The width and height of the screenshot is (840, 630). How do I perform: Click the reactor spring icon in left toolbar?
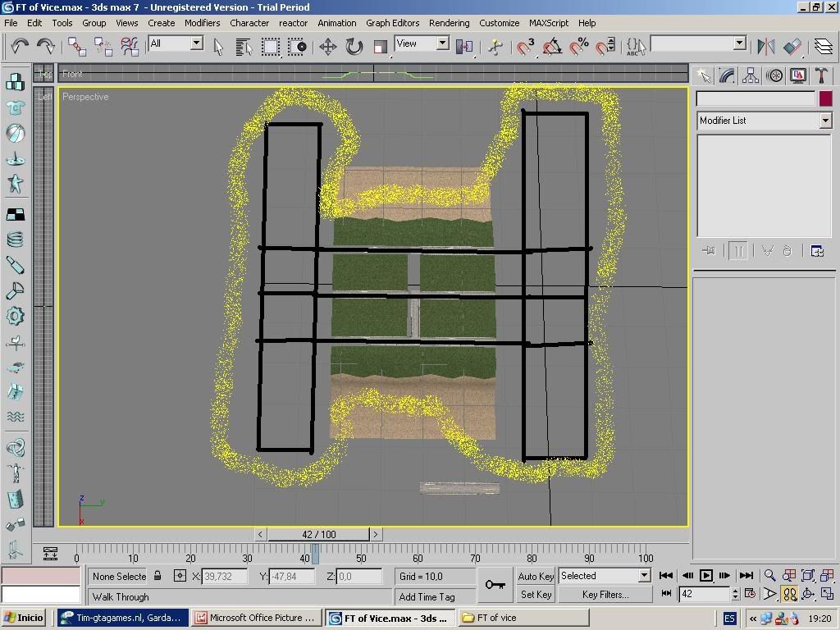tap(15, 240)
